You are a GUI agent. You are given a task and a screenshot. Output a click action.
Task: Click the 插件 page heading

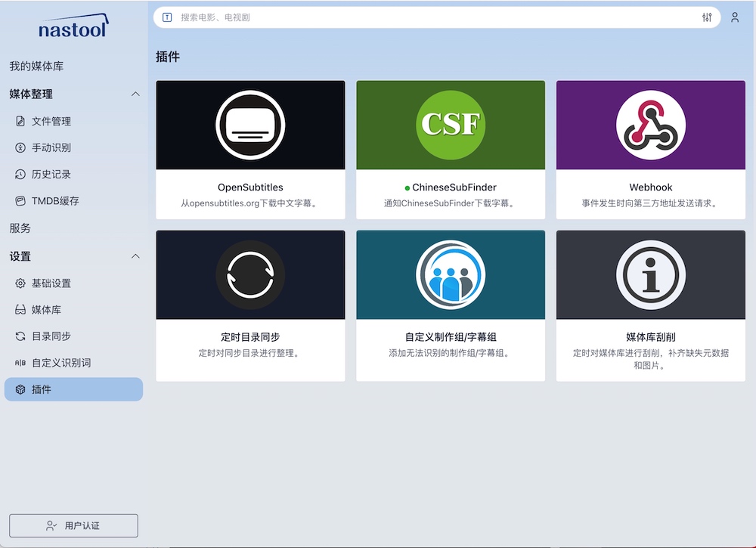(x=168, y=57)
